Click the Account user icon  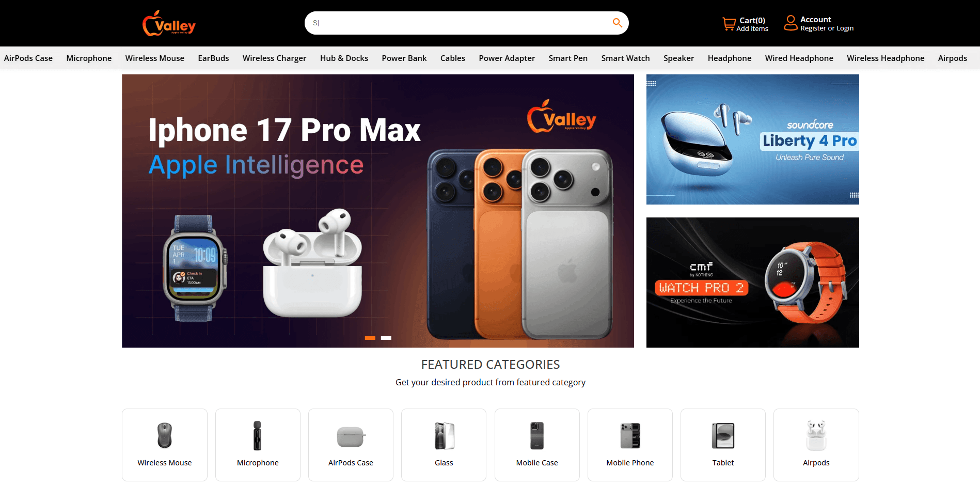pyautogui.click(x=791, y=23)
